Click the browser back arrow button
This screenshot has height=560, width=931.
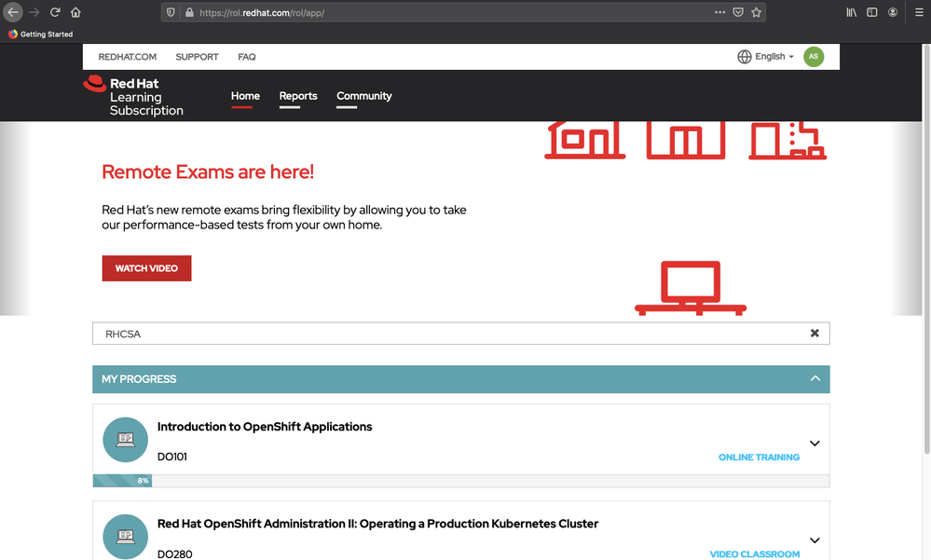13,12
